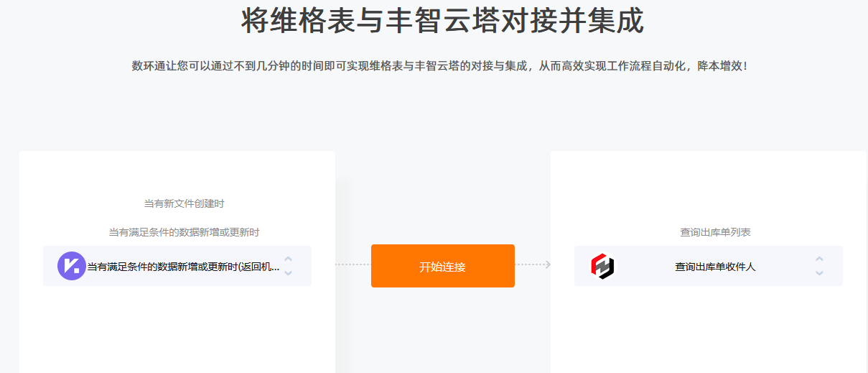The height and width of the screenshot is (373, 868).
Task: Click the arrowhead pointing to the action card
Action: [x=548, y=264]
